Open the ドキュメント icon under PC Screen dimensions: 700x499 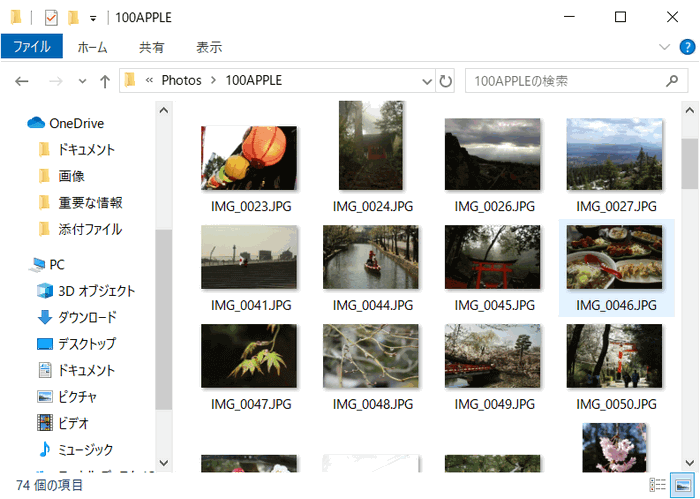pos(45,370)
